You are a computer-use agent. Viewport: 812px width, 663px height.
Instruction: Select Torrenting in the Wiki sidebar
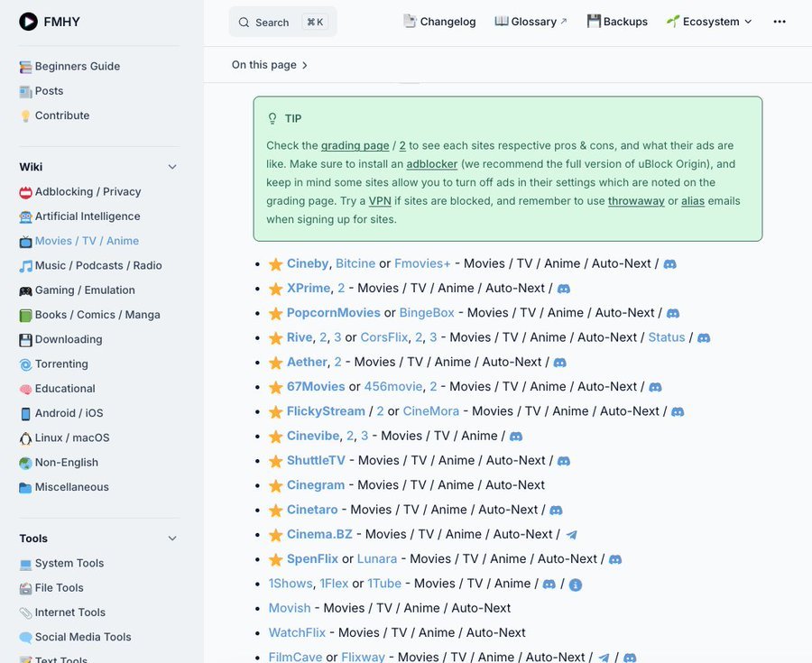tap(61, 364)
